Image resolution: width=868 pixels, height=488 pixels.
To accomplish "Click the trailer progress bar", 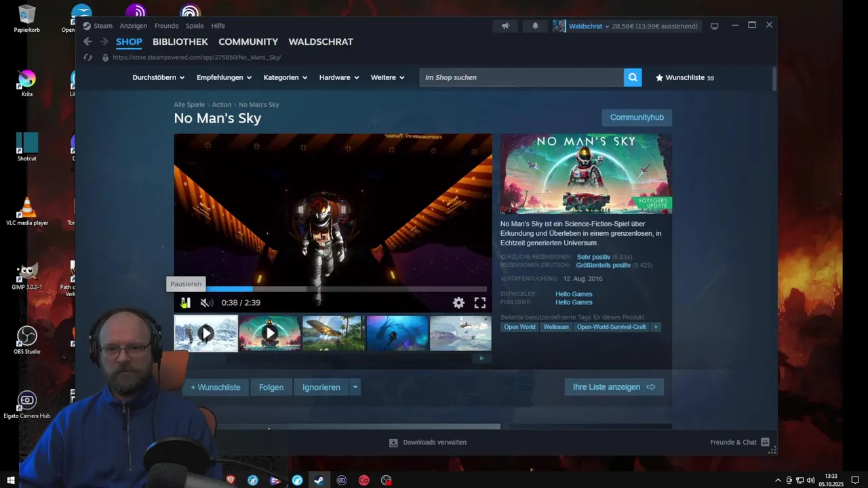I will [333, 289].
